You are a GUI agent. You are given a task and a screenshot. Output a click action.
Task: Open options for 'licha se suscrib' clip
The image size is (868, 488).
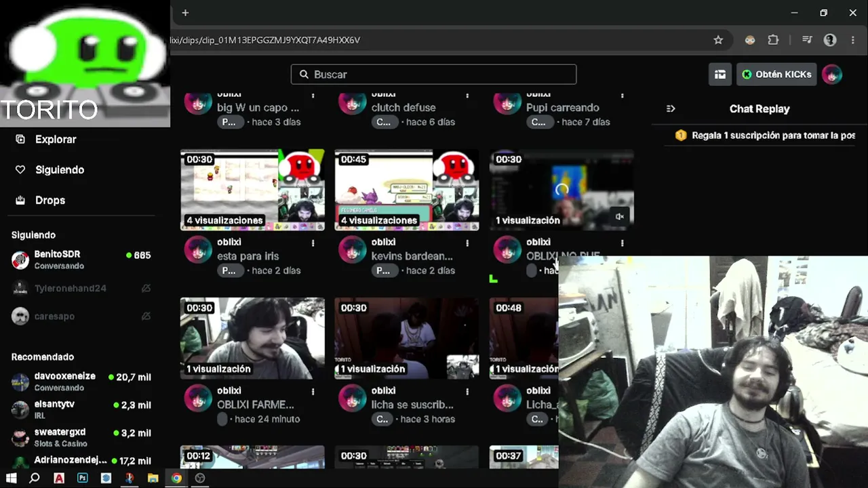point(467,391)
